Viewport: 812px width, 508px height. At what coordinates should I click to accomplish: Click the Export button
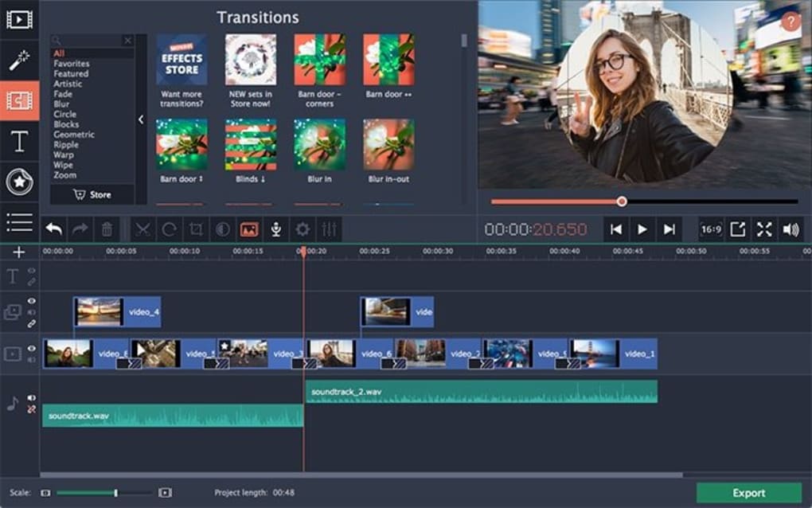(749, 492)
